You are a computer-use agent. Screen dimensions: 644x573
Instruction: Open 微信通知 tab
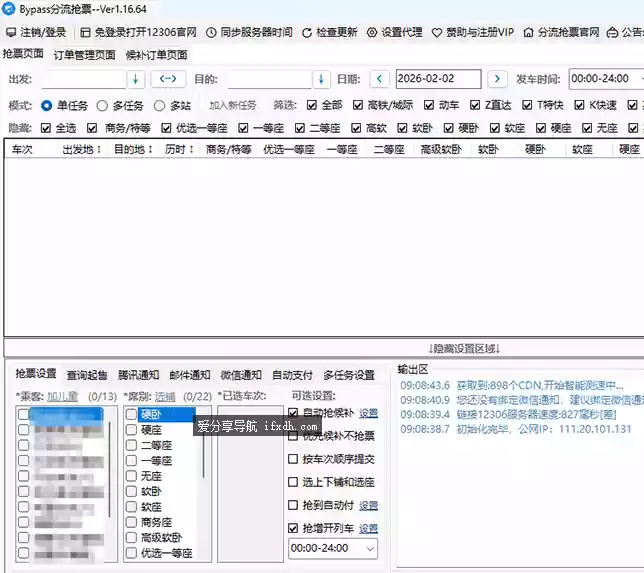point(241,375)
